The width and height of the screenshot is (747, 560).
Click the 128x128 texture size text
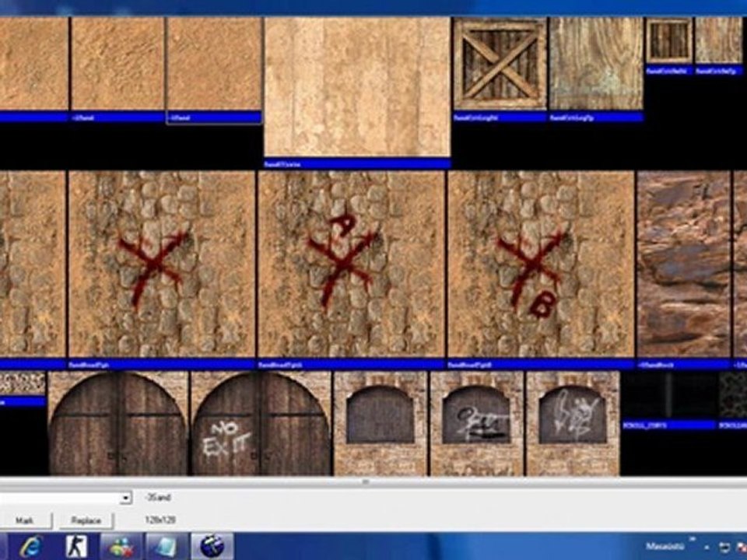(160, 520)
